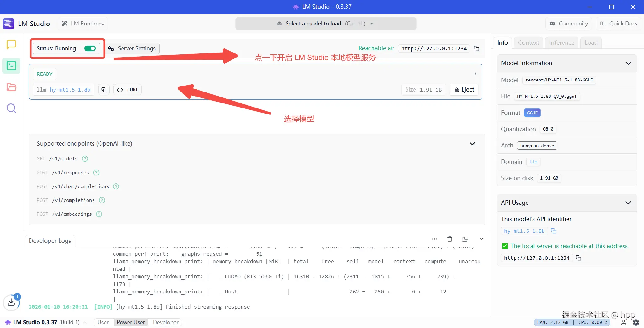Screen dimensions: 644x328
Task: Click the HY-MT1.5-1.8B-Q8_0.gguf file value
Action: (547, 97)
